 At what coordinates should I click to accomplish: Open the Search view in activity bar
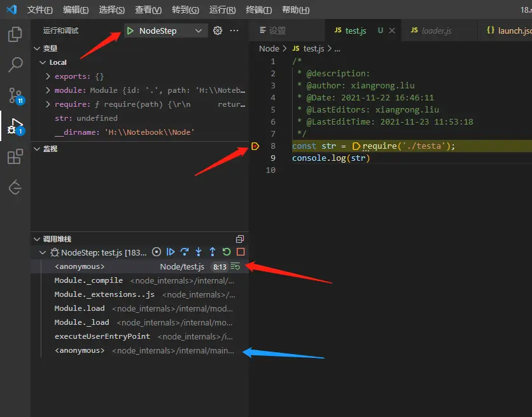[15, 64]
